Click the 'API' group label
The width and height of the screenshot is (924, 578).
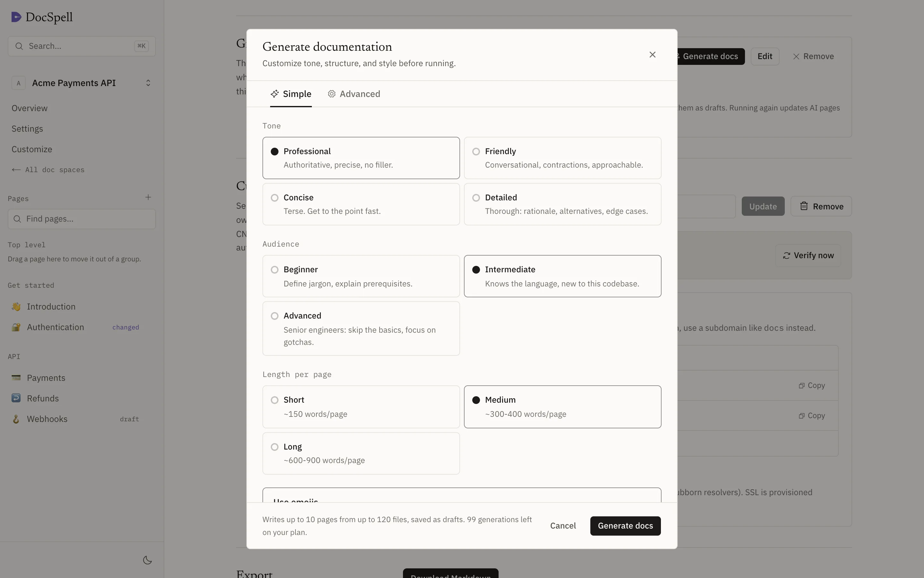coord(14,356)
